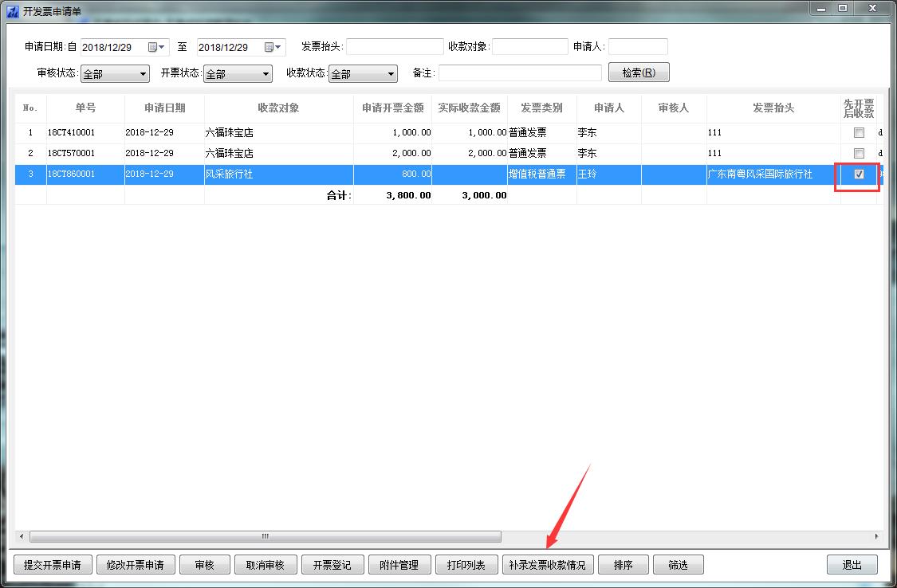This screenshot has height=588, width=897.
Task: Click the 检索(R) search button
Action: [x=639, y=73]
